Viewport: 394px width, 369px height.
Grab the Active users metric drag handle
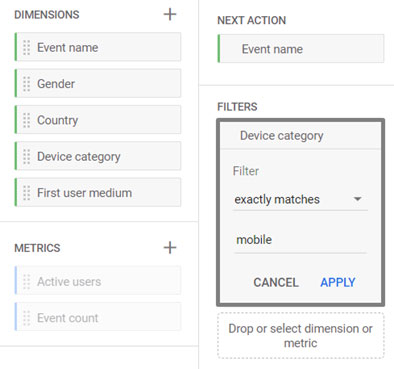26,281
